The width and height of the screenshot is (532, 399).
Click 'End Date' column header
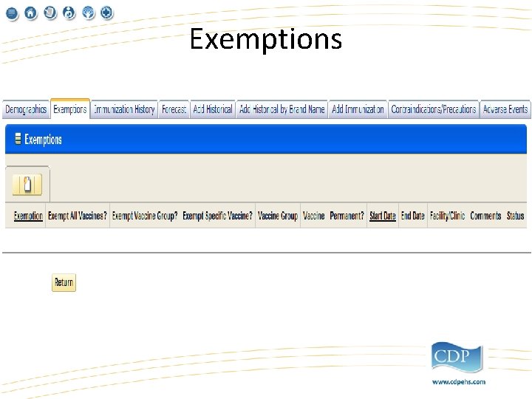point(412,216)
